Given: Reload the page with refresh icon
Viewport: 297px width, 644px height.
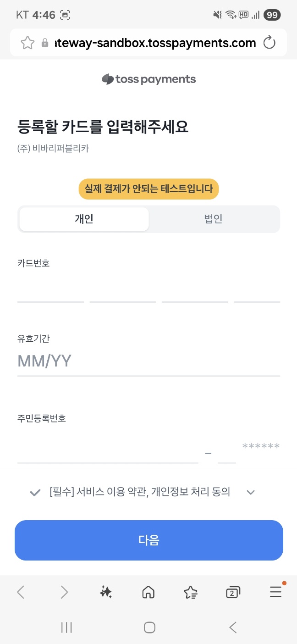Looking at the screenshot, I should [269, 43].
